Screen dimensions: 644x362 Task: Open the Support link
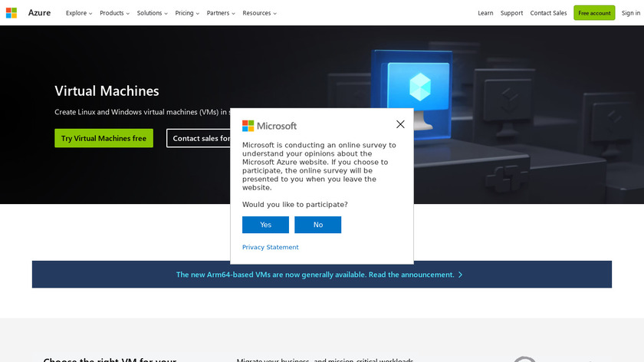click(x=512, y=13)
